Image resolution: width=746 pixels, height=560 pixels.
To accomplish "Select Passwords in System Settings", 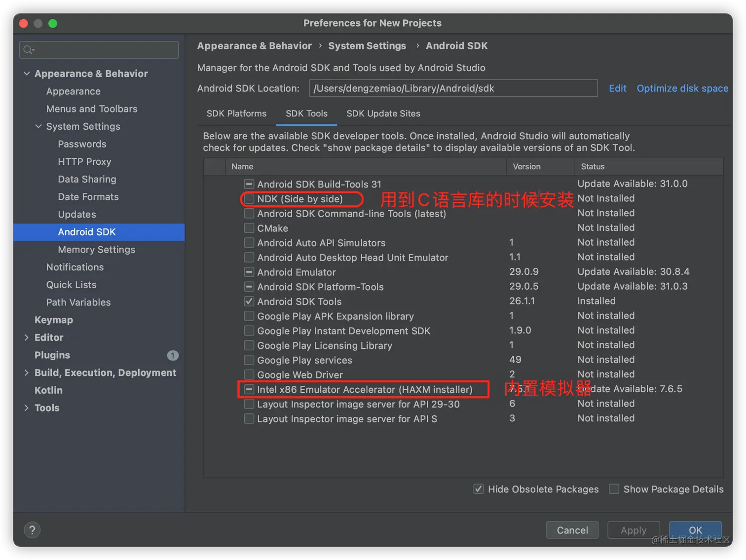I will pos(82,144).
